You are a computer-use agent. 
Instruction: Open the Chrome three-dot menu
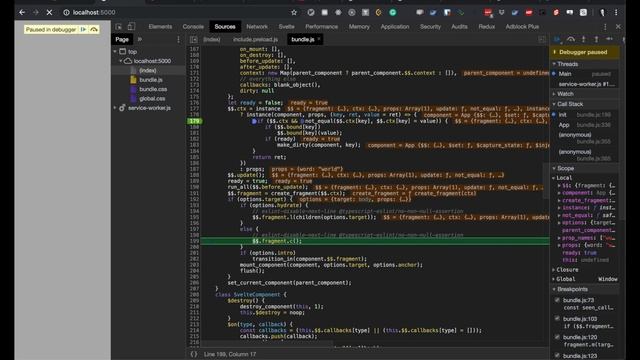[x=616, y=13]
